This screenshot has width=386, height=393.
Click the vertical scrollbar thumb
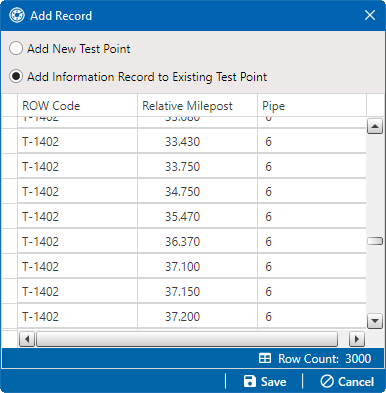click(x=375, y=241)
